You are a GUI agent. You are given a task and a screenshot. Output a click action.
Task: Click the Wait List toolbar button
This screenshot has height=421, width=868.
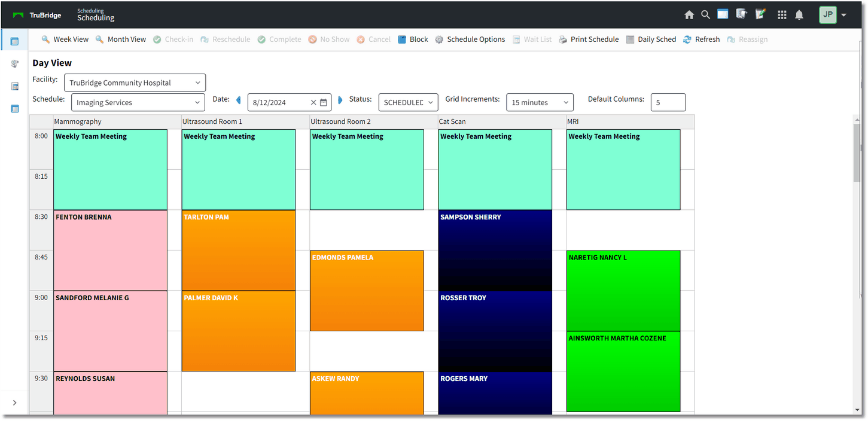click(x=532, y=39)
